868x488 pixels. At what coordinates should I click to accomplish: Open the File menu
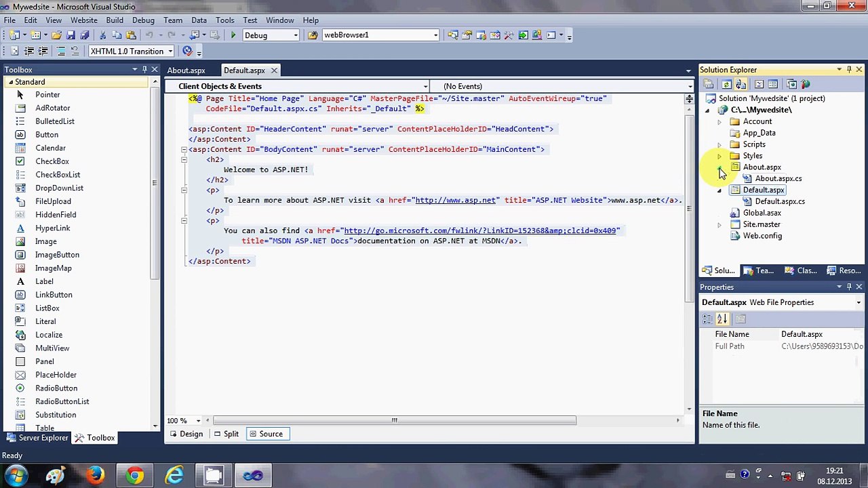[x=10, y=20]
